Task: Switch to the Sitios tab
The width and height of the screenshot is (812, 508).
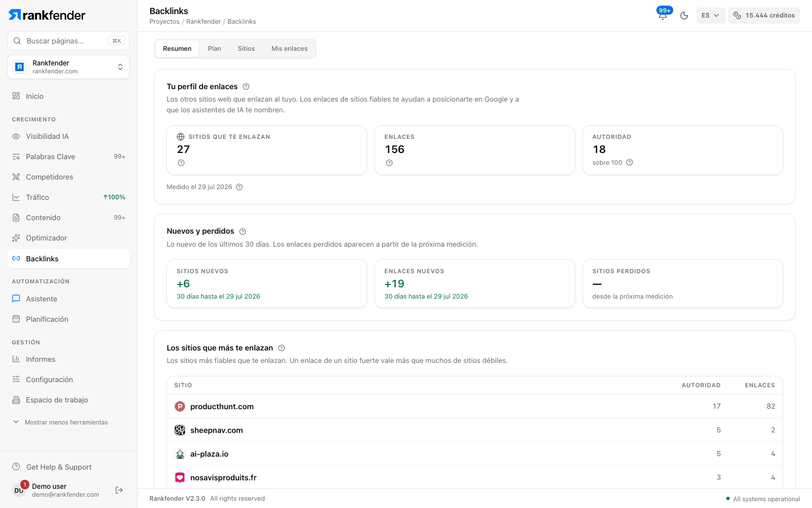Action: tap(246, 49)
